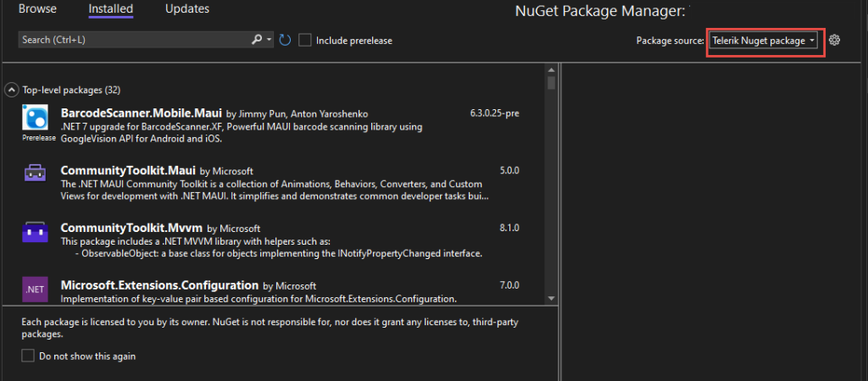Click the BarcodeScanner.Mobile.Maui package icon

click(36, 118)
